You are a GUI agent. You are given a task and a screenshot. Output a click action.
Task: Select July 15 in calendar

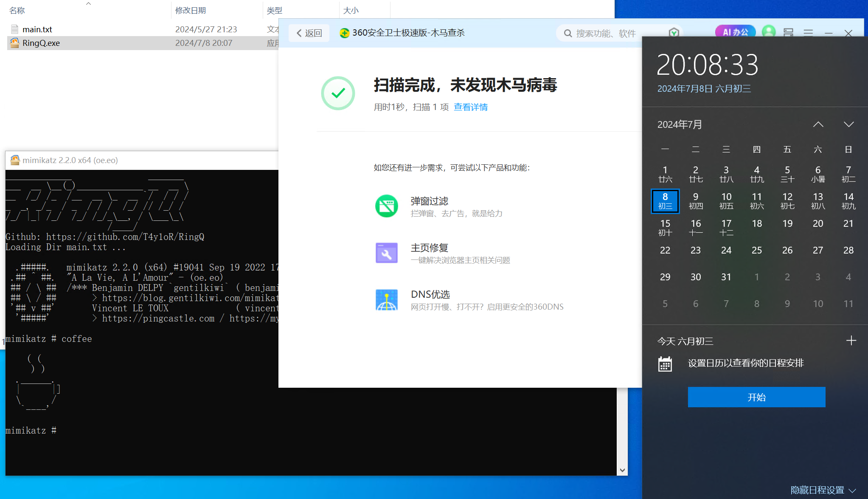(665, 228)
